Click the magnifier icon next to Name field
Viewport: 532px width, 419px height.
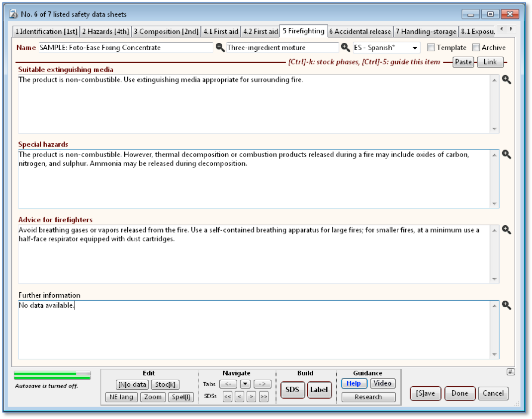220,48
